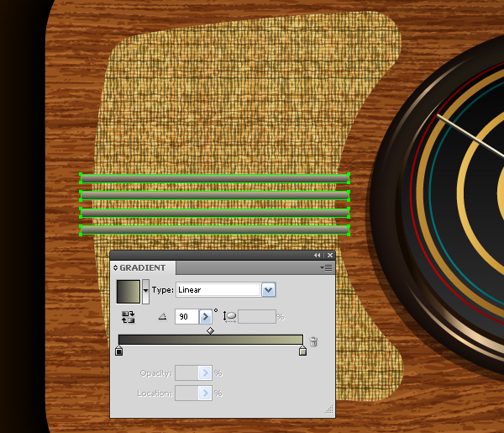Viewport: 504px width, 433px height.
Task: Click the aspect ratio icon
Action: pos(229,317)
